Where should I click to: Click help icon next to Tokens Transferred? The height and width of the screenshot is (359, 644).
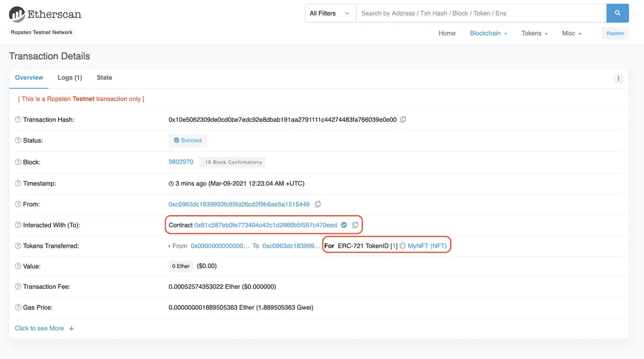18,246
